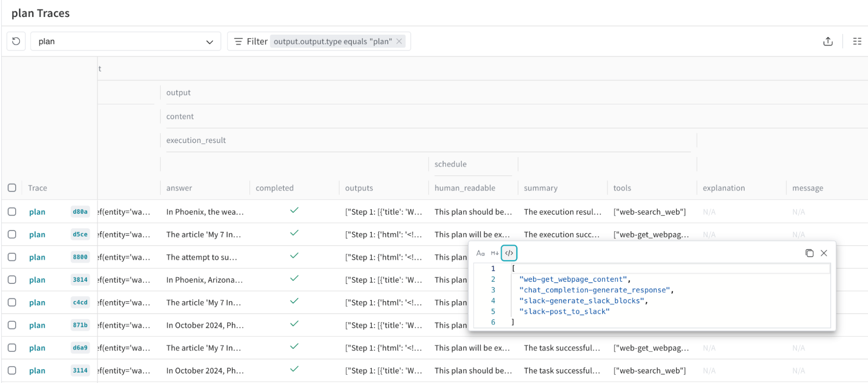Click the summary column header
The height and width of the screenshot is (383, 868).
pyautogui.click(x=541, y=188)
